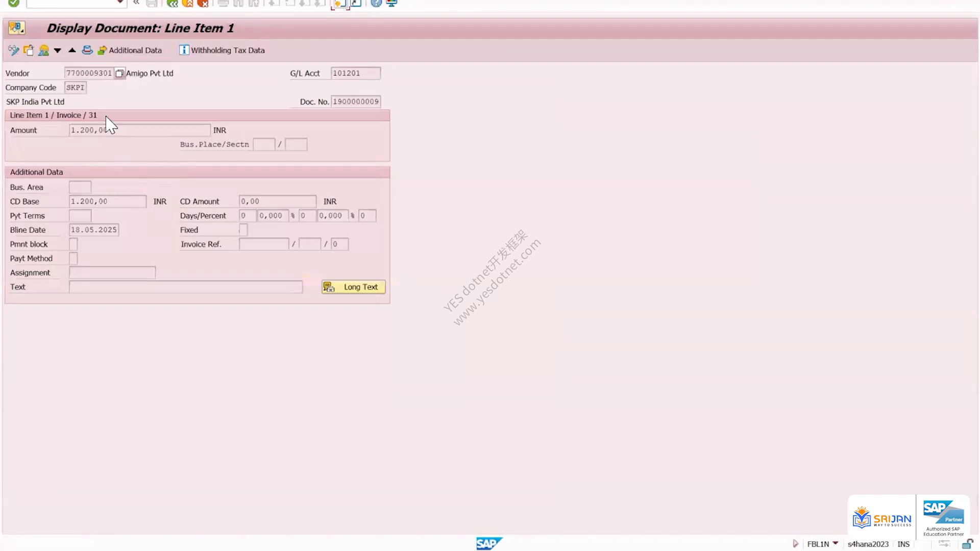Click the Company Code field SKPI
The image size is (980, 551).
coord(76,87)
